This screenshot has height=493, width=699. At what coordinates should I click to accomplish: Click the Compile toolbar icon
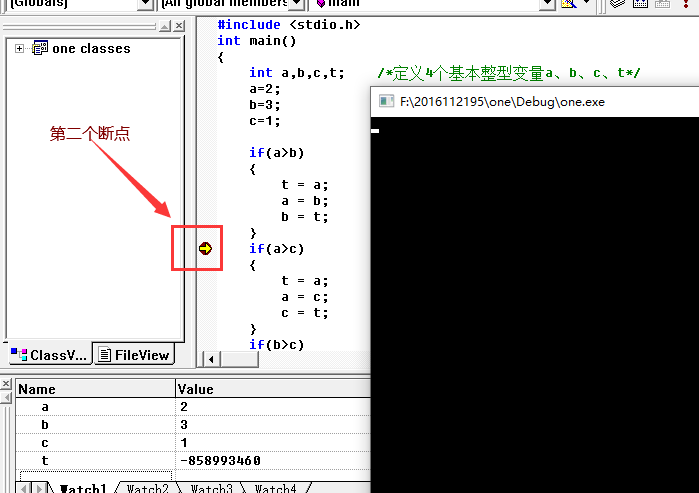coord(617,4)
